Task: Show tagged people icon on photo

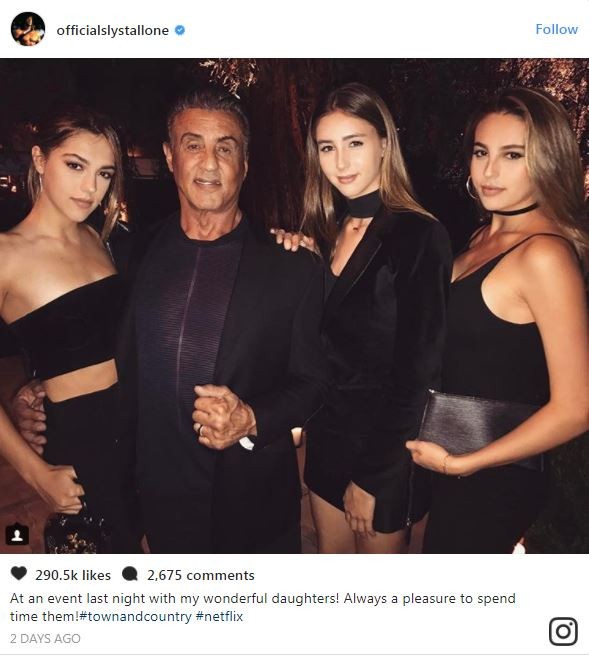Action: click(x=17, y=535)
